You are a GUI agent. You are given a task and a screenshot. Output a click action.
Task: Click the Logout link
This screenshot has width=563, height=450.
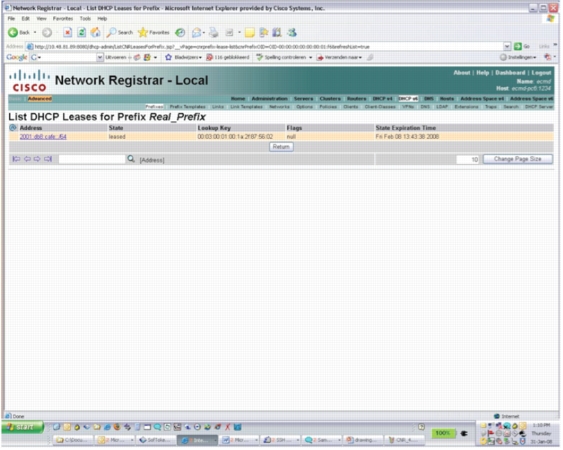coord(541,73)
